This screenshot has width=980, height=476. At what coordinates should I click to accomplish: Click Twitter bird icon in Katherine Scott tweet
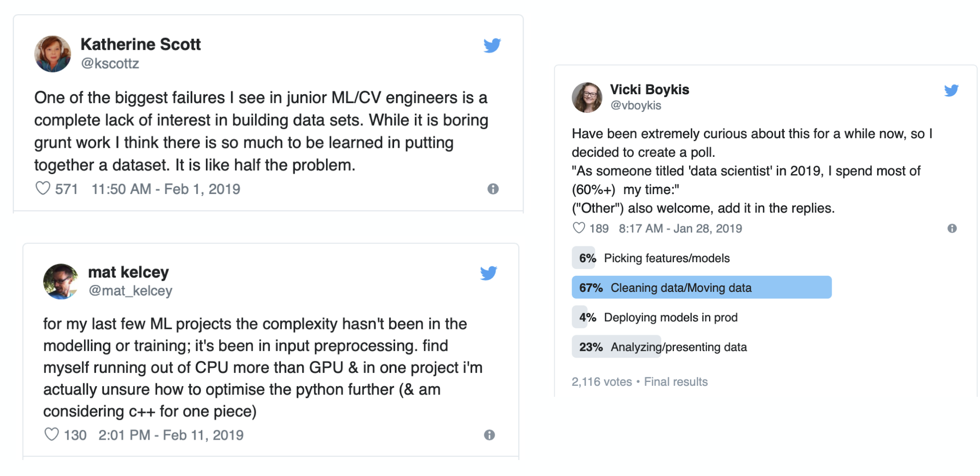pos(492,45)
